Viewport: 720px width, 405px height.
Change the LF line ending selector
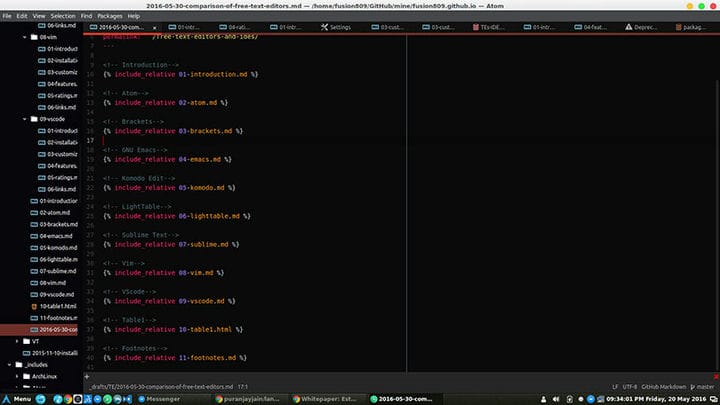tap(615, 387)
